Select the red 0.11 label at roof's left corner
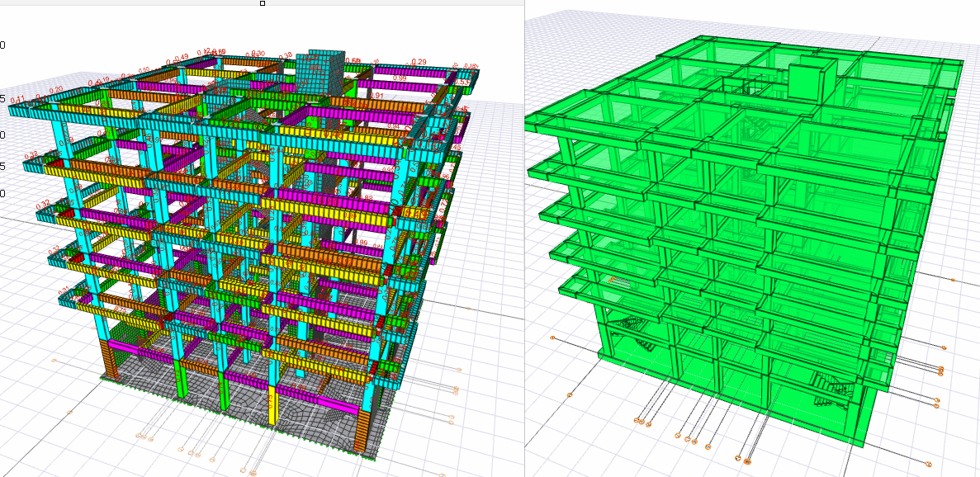This screenshot has height=477, width=980. (17, 100)
